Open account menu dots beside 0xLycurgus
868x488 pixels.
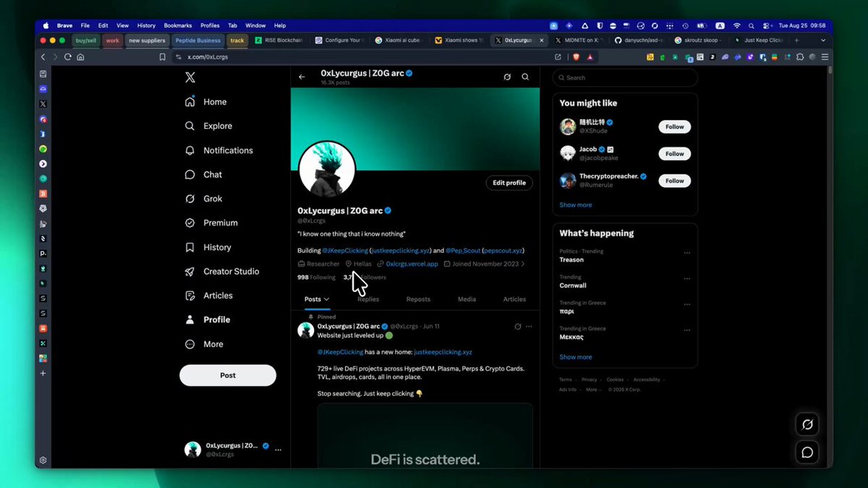pos(278,450)
